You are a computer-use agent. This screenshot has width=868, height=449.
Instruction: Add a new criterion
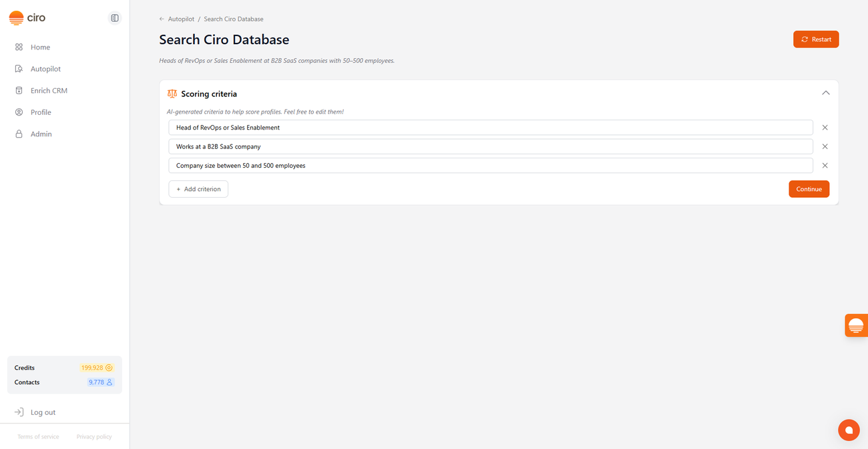(198, 189)
